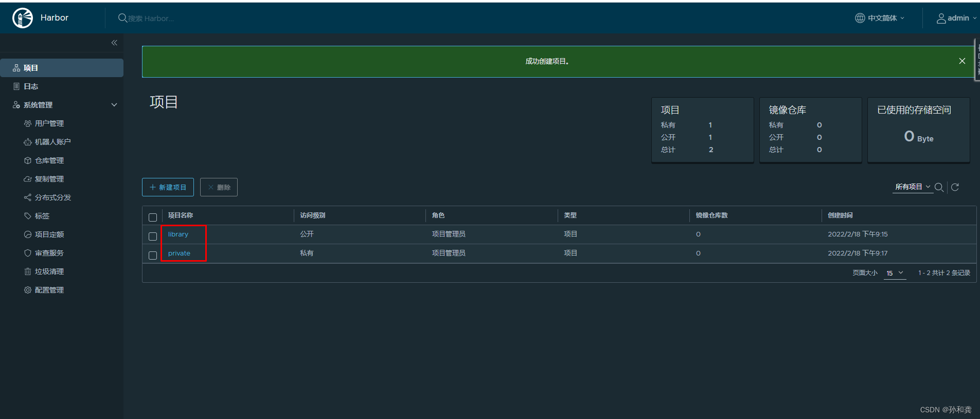
Task: Click the 私有 access level cell in private row
Action: pyautogui.click(x=307, y=253)
